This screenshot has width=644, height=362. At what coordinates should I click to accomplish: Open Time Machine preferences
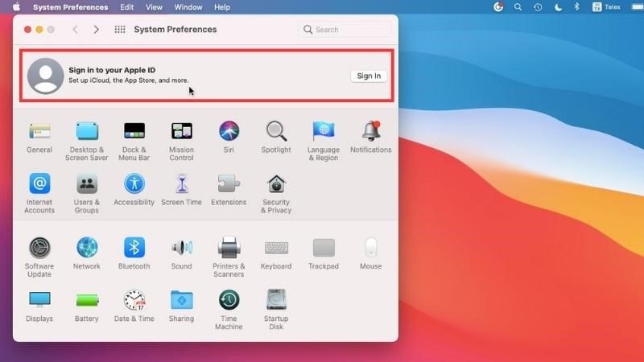click(229, 310)
